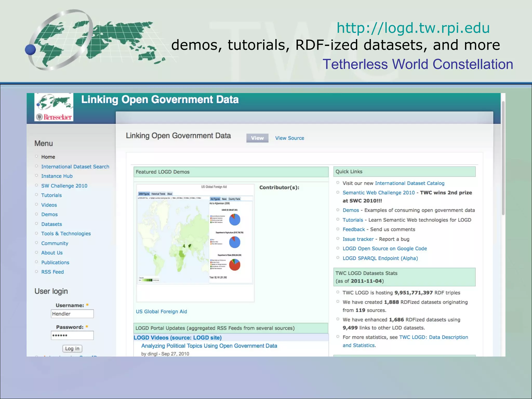Open the US Global Foreign Aid link
This screenshot has height=399, width=532.
point(161,311)
